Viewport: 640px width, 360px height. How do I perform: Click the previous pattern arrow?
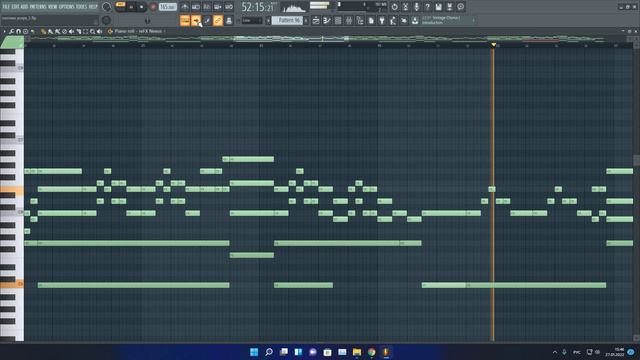tap(268, 20)
